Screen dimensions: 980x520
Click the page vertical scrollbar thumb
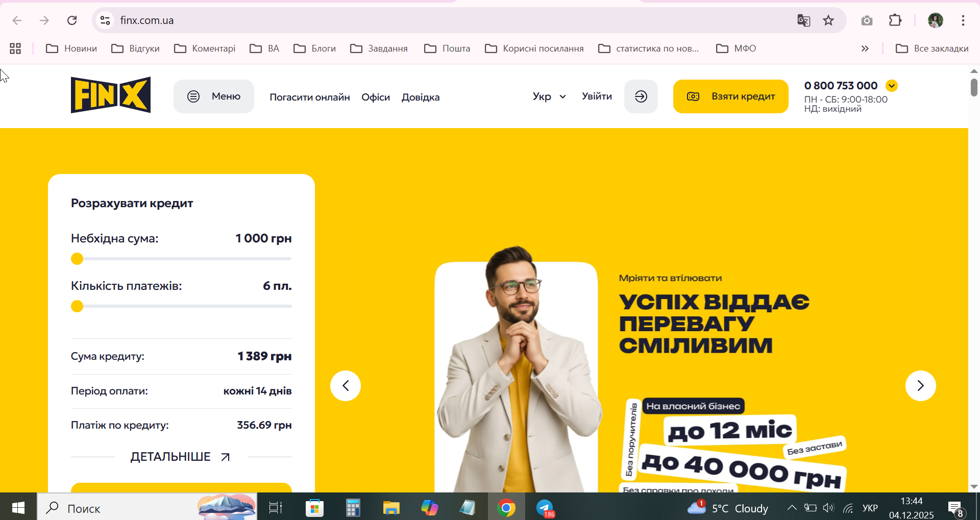tap(974, 88)
